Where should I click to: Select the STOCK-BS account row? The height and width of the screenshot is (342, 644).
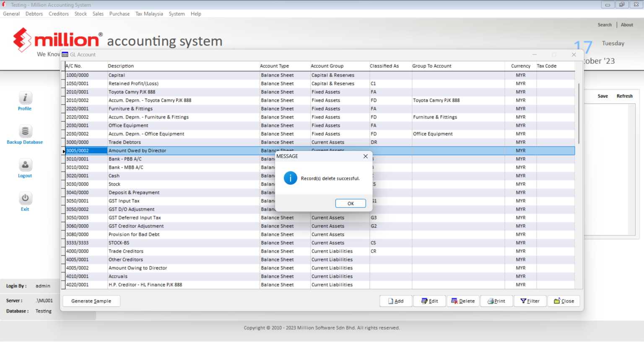tap(320, 243)
